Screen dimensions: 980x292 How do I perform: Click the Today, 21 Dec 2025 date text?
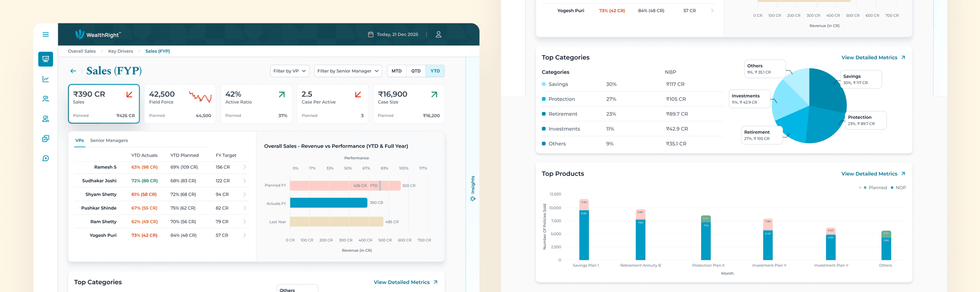[x=397, y=34]
